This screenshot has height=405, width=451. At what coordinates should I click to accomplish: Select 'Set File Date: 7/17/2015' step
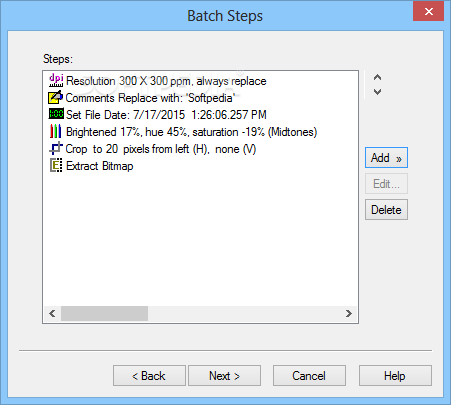point(166,115)
